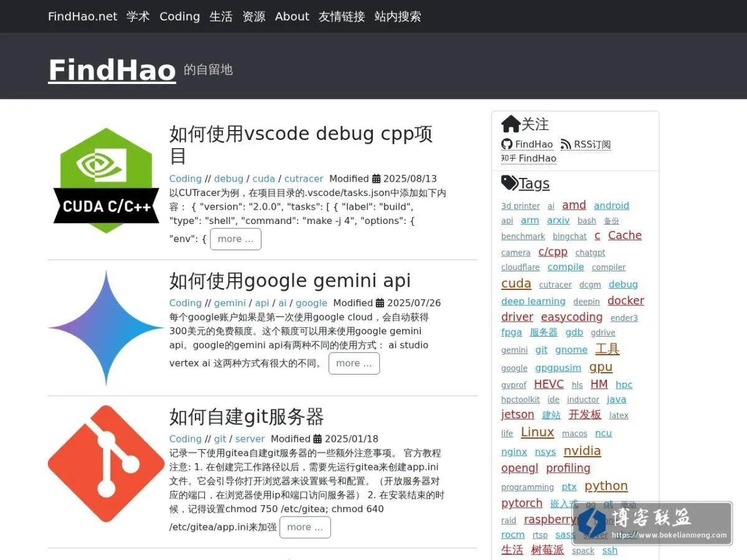
Task: Click the home icon next to 关注
Action: pos(510,124)
